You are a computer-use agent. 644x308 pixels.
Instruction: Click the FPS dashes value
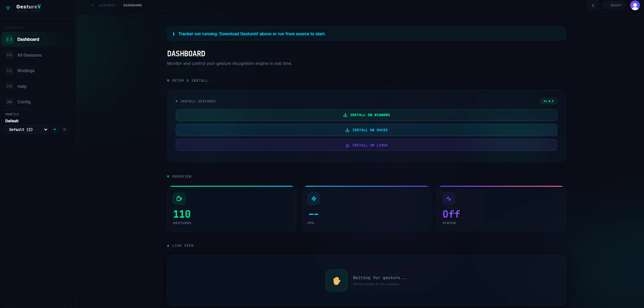point(314,214)
